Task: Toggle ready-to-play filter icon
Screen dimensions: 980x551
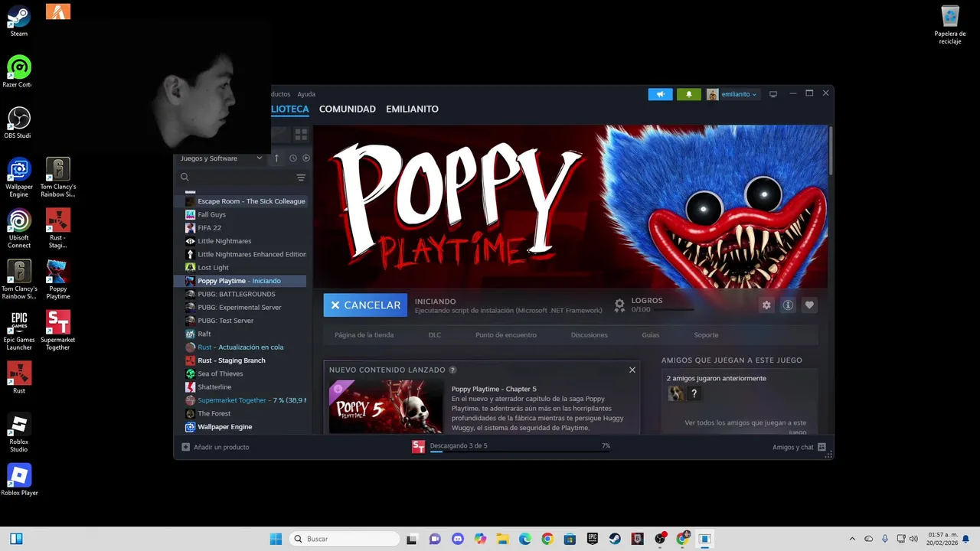Action: (x=306, y=158)
